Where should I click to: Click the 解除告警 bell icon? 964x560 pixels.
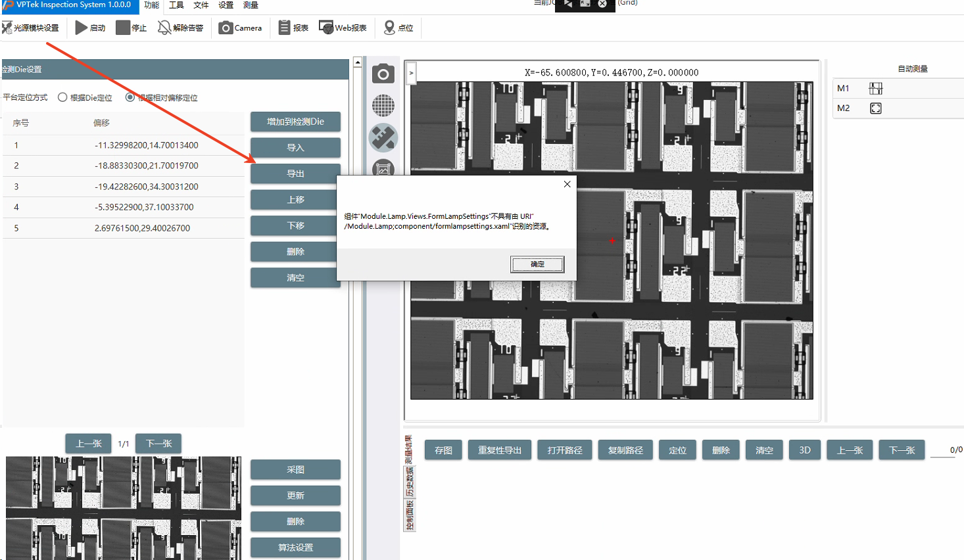(164, 28)
